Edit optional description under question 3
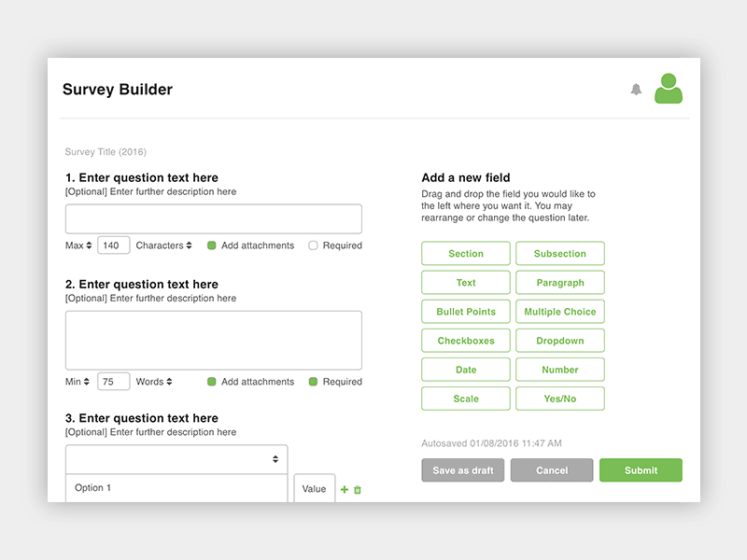The width and height of the screenshot is (747, 560). tap(150, 432)
